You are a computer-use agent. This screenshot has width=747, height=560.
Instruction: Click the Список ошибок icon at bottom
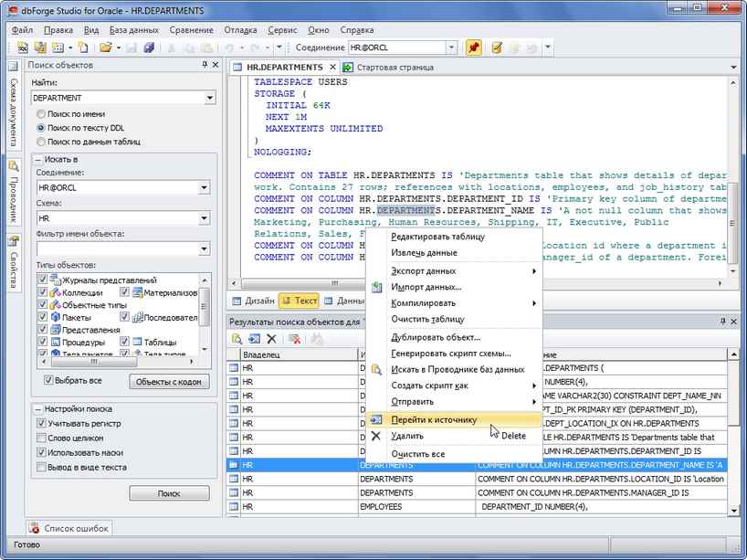35,528
